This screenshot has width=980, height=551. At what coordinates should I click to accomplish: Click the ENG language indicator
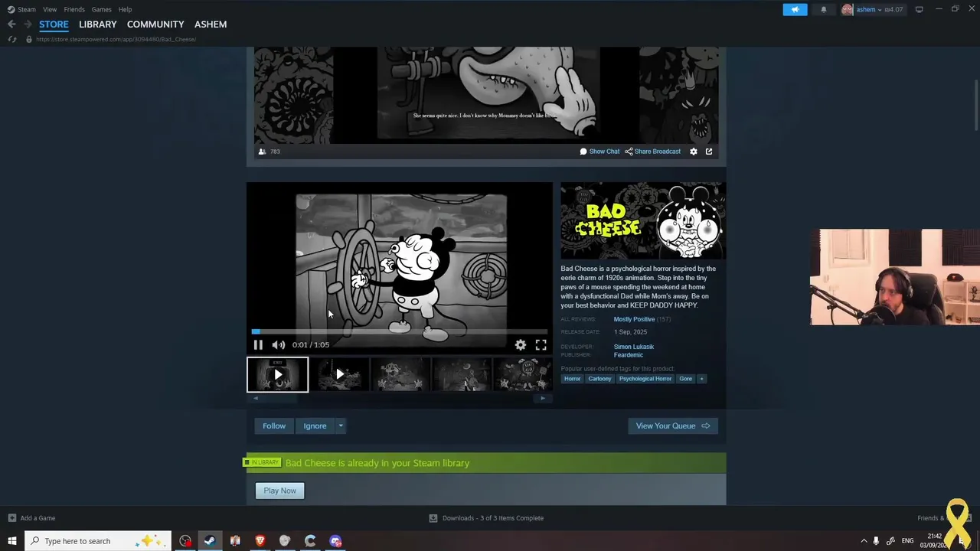907,541
